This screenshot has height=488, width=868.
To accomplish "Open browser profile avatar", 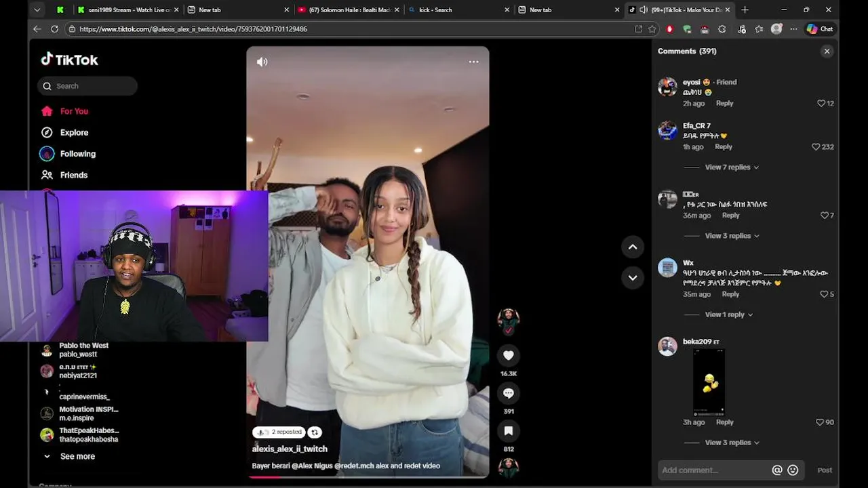I will click(776, 29).
